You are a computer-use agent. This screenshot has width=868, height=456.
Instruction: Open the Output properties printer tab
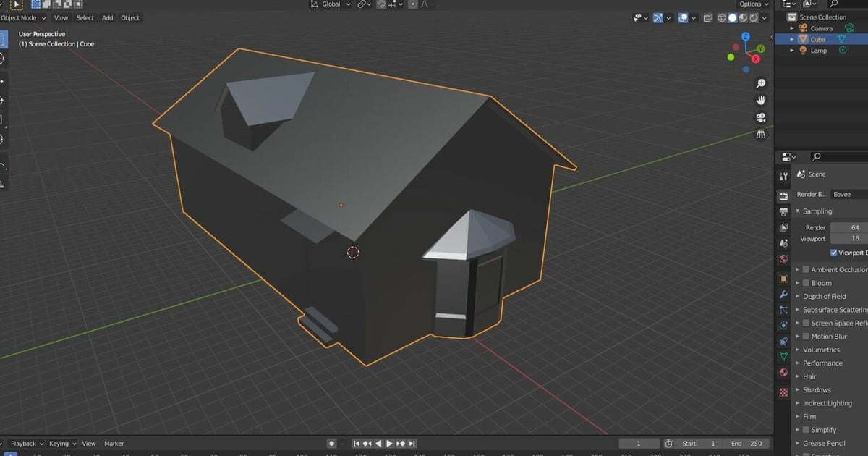(783, 212)
